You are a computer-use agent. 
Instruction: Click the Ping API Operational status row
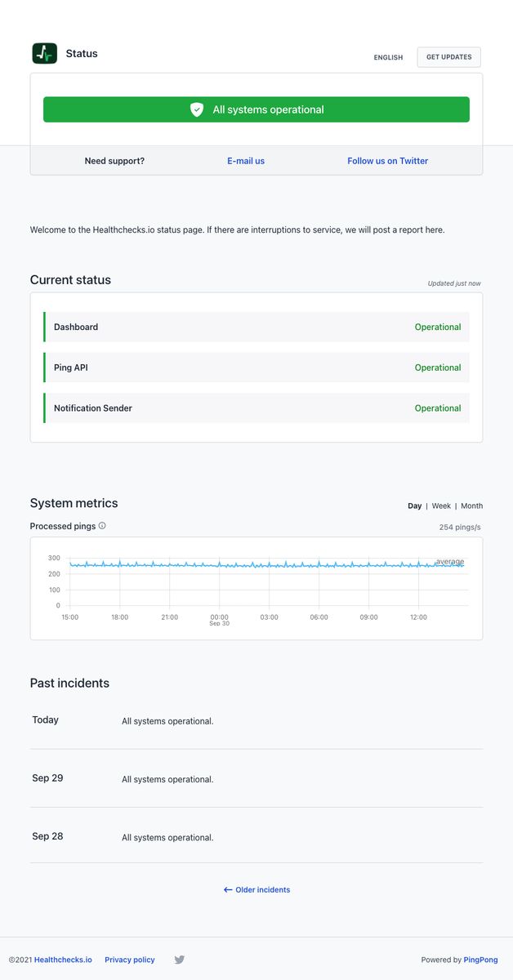(256, 367)
